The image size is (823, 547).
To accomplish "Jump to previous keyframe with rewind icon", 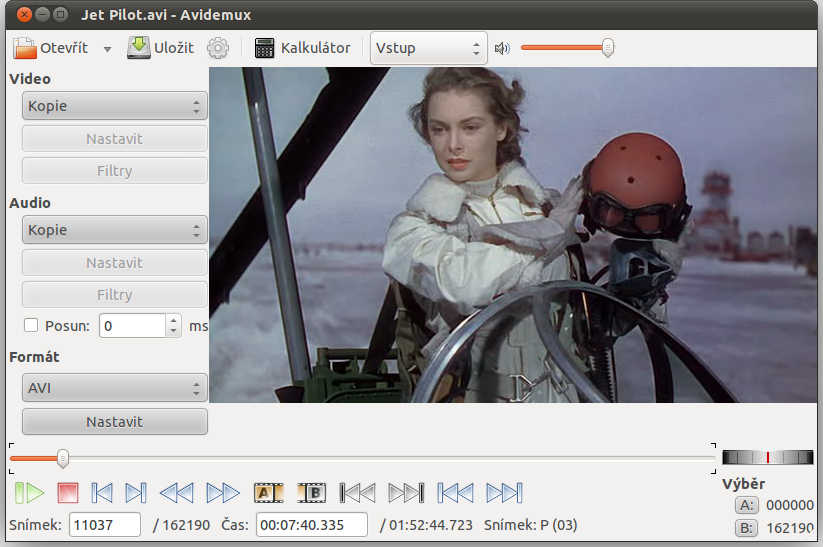I will point(176,493).
